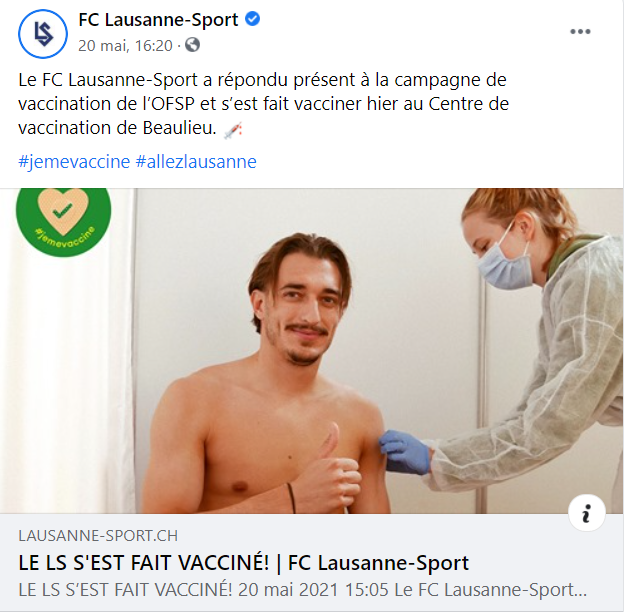Screen dimensions: 624x612
Task: Open the three-dot post options menu
Action: (x=580, y=32)
